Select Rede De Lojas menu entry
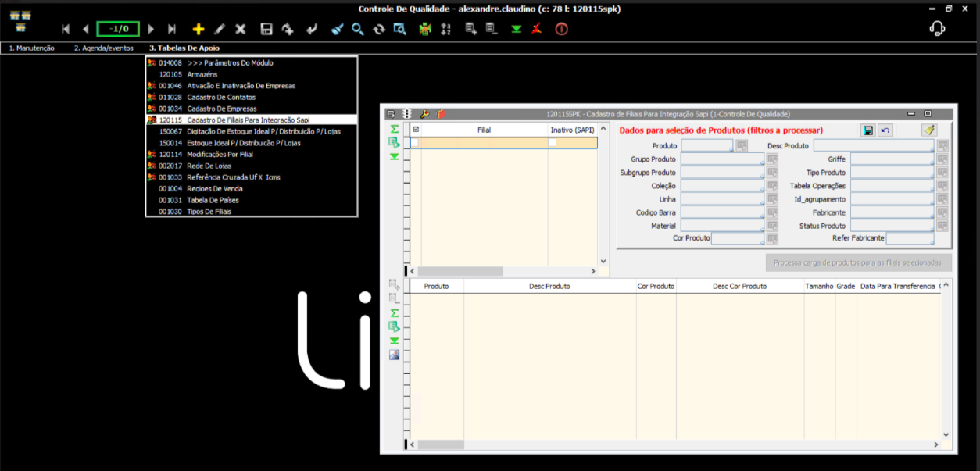 point(209,166)
